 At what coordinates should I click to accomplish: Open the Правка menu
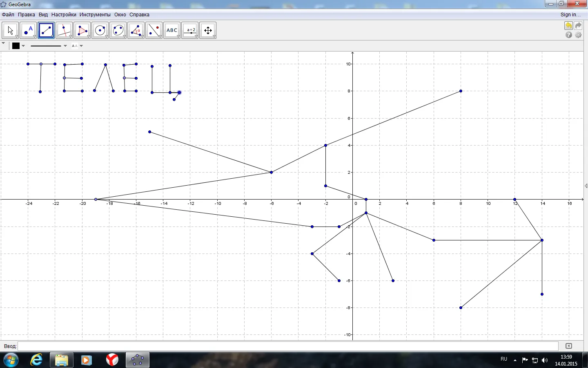[x=27, y=15]
